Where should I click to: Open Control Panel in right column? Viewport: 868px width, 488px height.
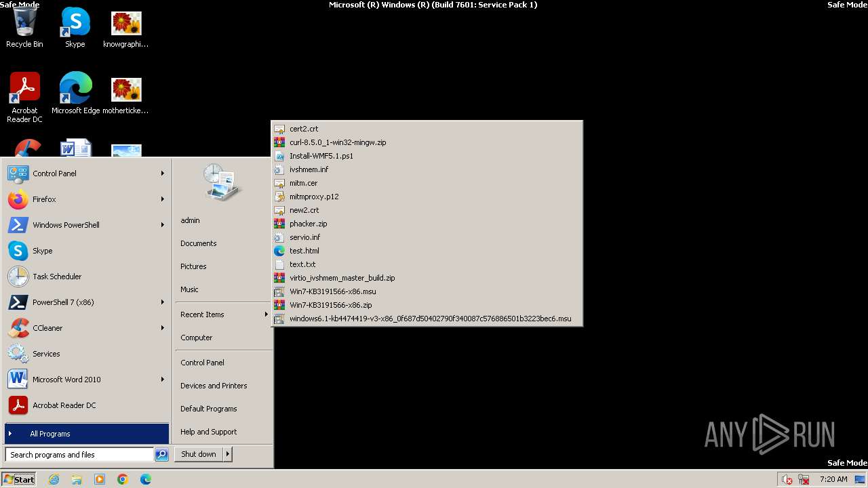223,363
